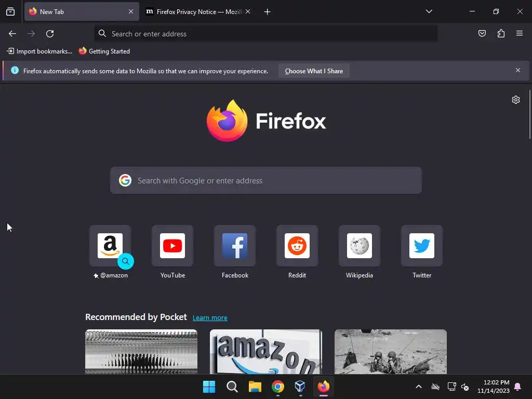
Task: Open VirtualBox cube icon in taskbar
Action: [300, 387]
